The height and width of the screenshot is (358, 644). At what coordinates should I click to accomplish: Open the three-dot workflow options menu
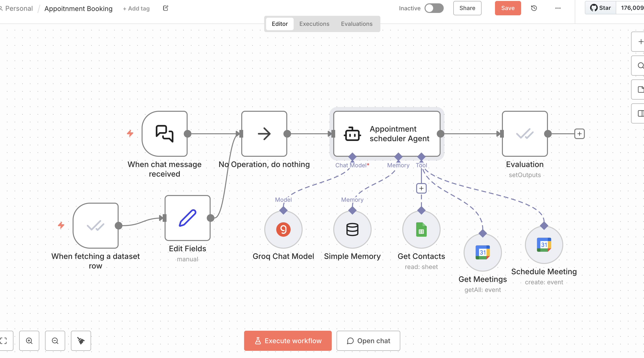[558, 8]
